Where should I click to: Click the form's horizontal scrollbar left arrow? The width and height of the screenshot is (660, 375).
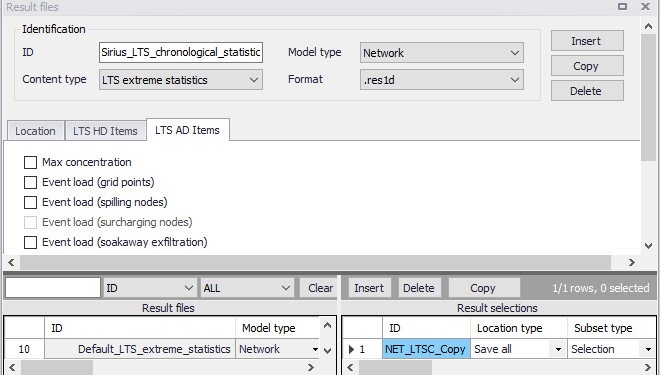tap(11, 263)
